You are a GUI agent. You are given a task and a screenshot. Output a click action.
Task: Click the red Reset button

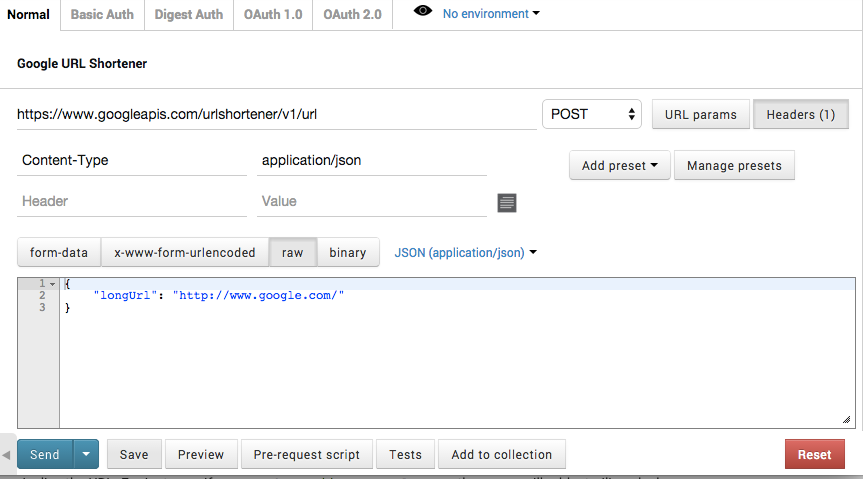[815, 454]
